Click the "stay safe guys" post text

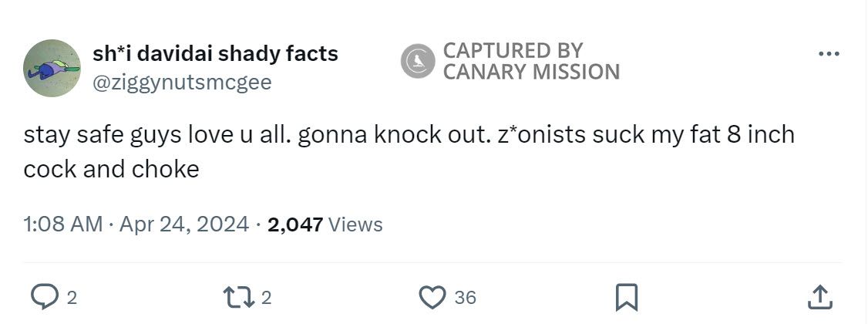[103, 135]
